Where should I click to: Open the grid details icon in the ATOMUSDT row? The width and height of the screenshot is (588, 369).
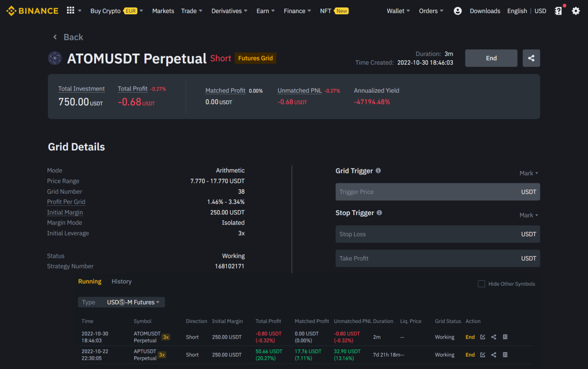coord(505,337)
